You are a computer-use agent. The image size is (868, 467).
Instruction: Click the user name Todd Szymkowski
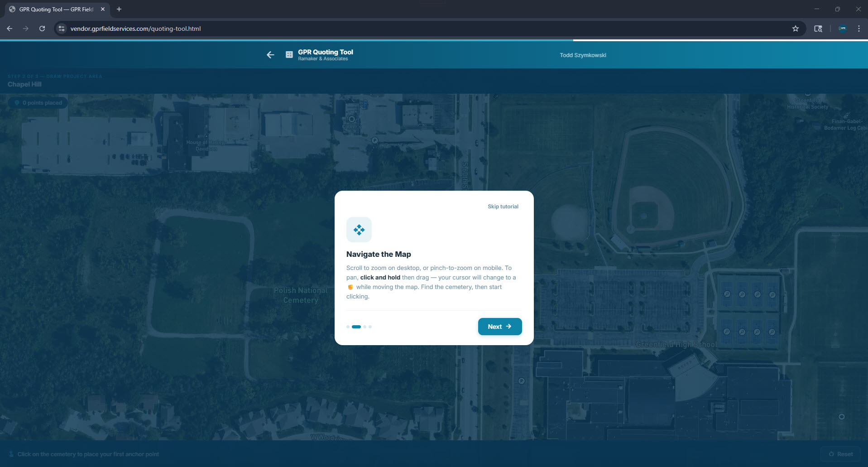tap(583, 55)
